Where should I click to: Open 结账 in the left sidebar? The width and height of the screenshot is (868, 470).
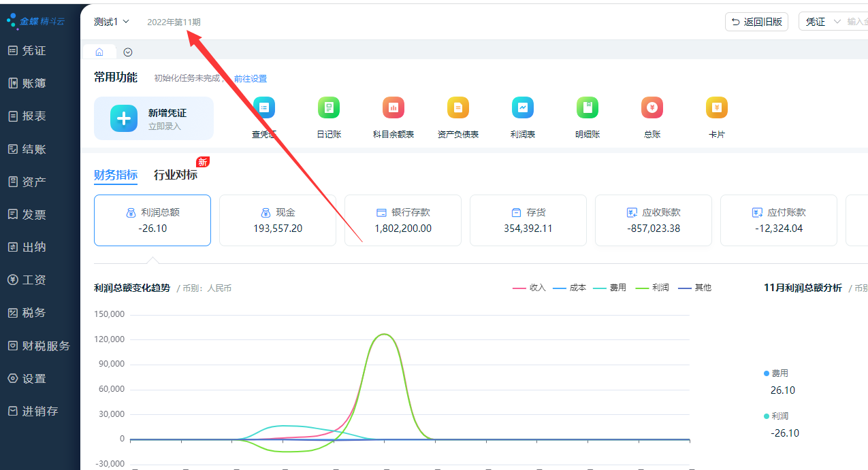pyautogui.click(x=34, y=149)
